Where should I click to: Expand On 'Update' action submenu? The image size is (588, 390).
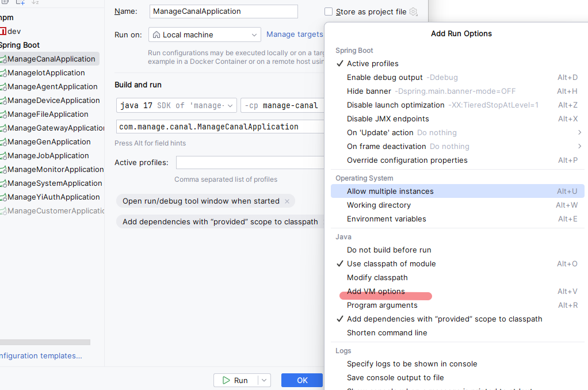(457, 132)
